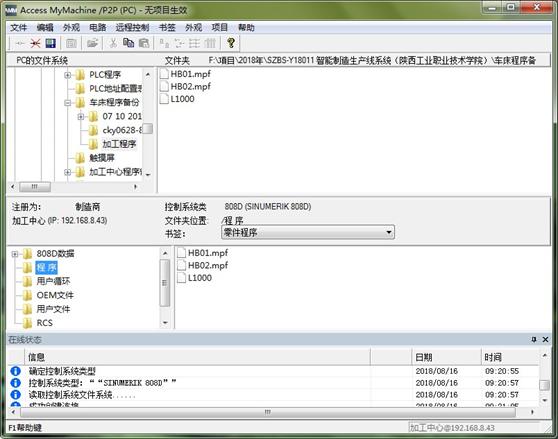Select the 用户循环 folder
The height and width of the screenshot is (439, 558).
point(53,281)
